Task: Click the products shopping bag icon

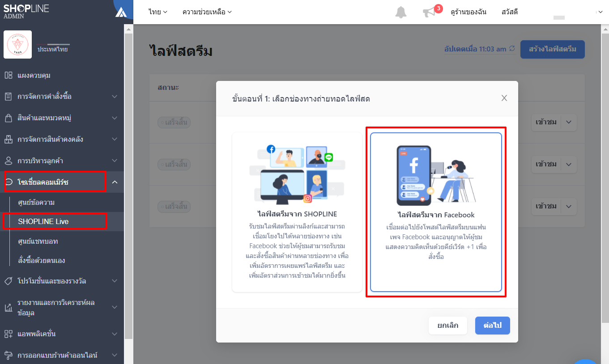Action: pyautogui.click(x=8, y=118)
